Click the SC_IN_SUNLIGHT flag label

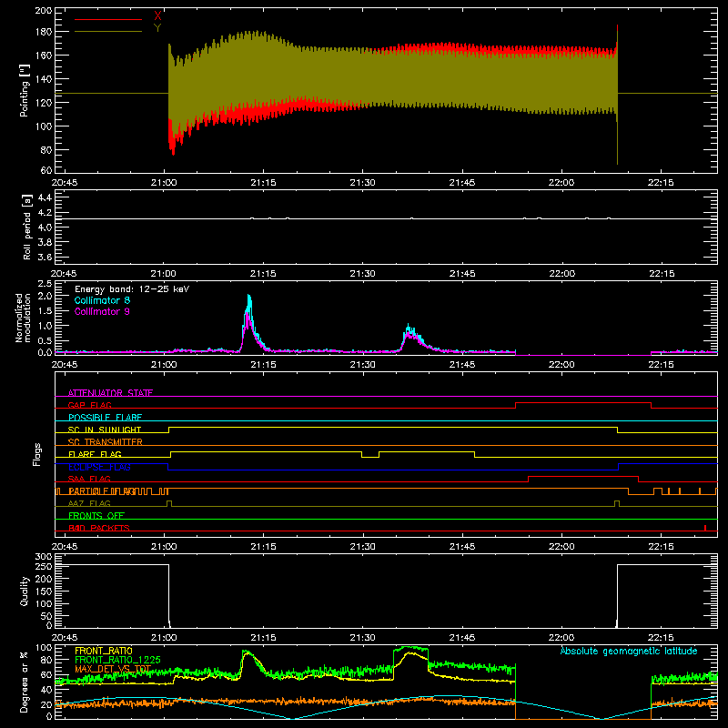click(x=105, y=430)
